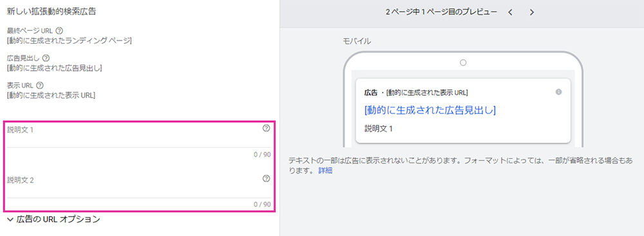Click 説明文 1 text inside mobile preview
The image size is (644, 236).
[x=379, y=129]
